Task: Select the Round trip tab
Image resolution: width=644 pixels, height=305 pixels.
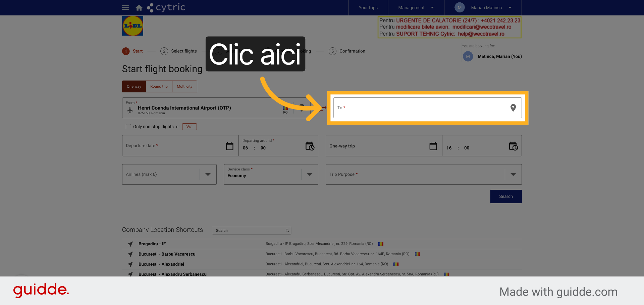Action: coord(159,86)
